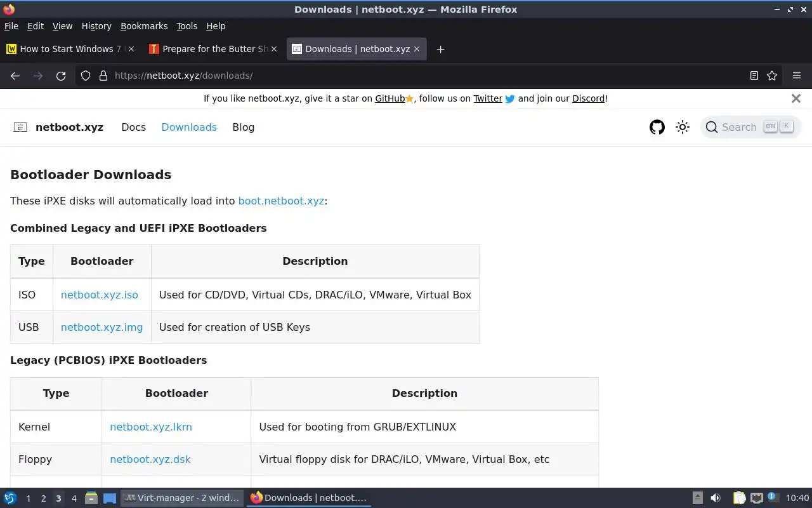The image size is (812, 508).
Task: Bookmark this page with the star icon
Action: [x=772, y=76]
